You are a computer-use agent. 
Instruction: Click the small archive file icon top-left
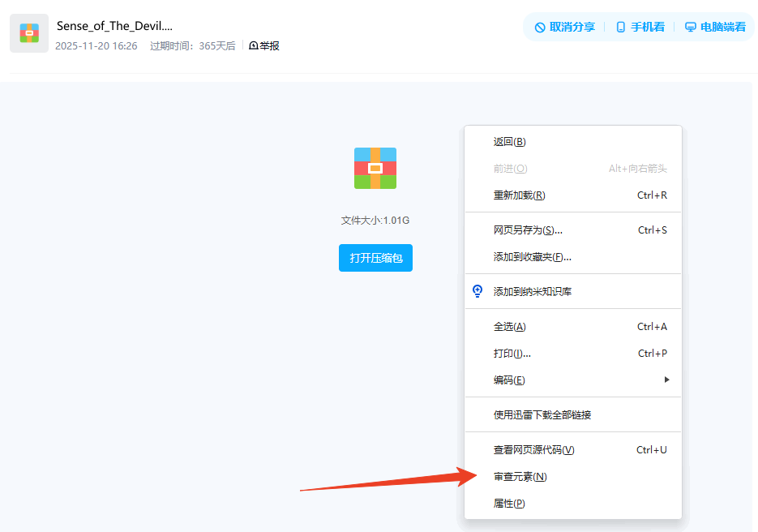pos(29,32)
